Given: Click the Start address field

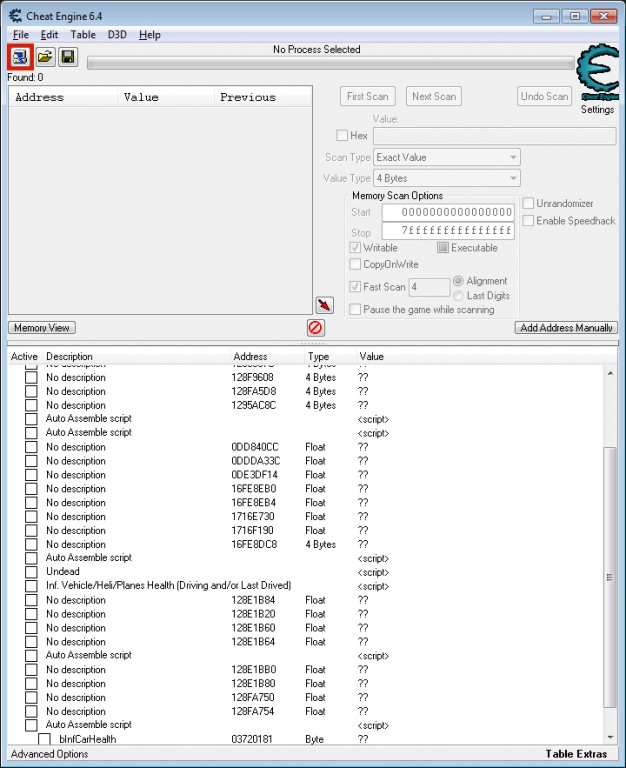Looking at the screenshot, I should coord(448,212).
